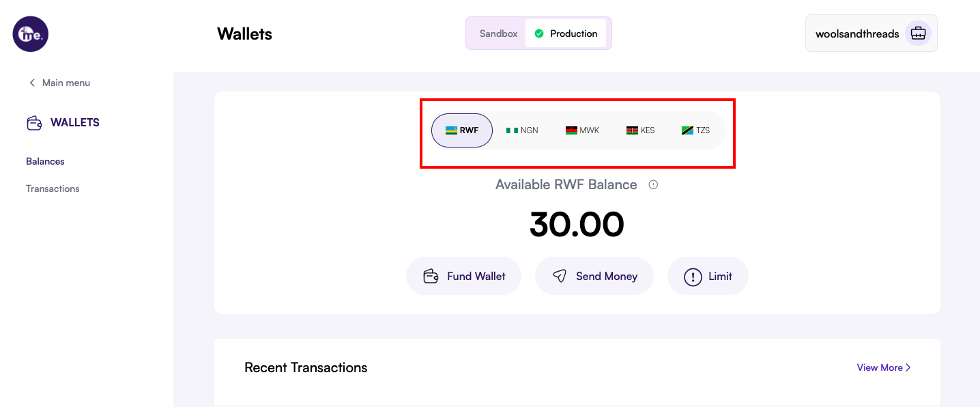Open Balances from the sidebar
Viewport: 980px width, 407px height.
45,161
